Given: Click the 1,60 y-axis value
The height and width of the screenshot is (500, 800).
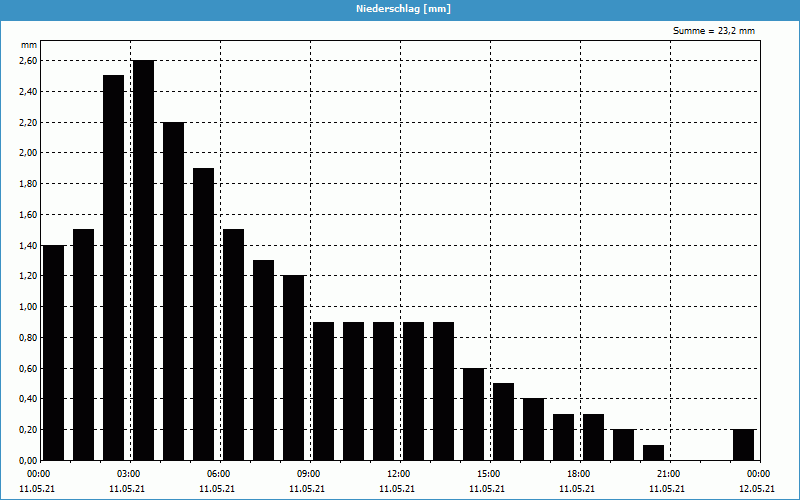Looking at the screenshot, I should [x=29, y=215].
